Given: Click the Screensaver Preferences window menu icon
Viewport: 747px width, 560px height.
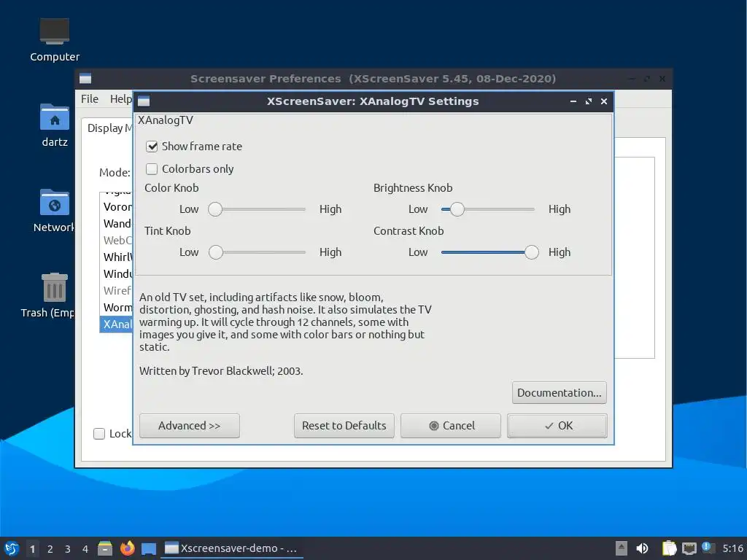Looking at the screenshot, I should coord(85,79).
